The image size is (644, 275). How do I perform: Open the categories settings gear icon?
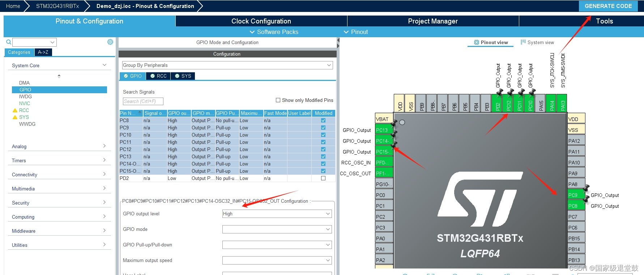tap(110, 42)
